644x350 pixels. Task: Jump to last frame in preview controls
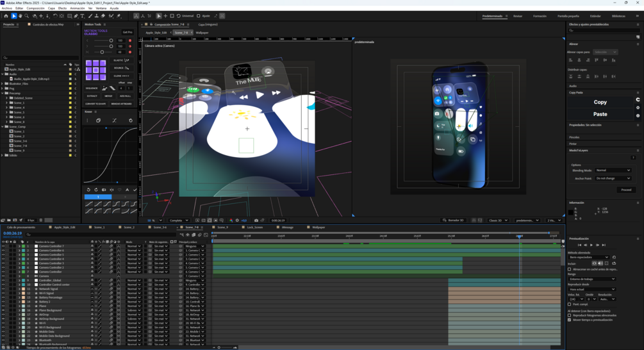tap(604, 245)
